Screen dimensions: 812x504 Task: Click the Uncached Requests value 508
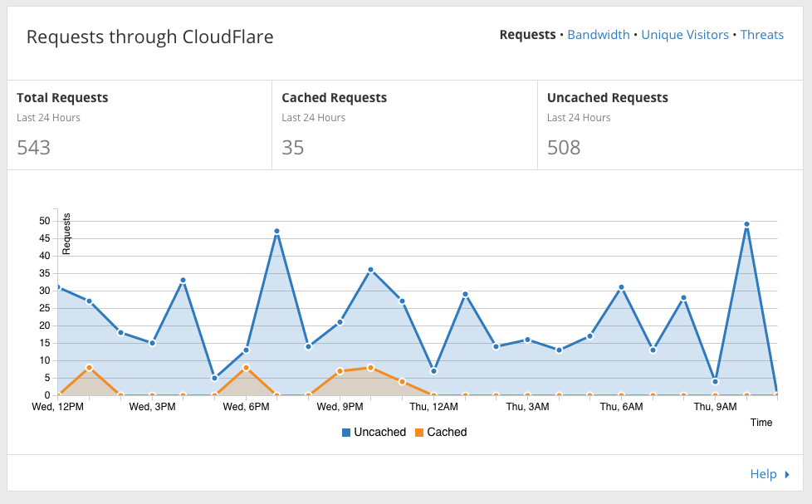(564, 148)
